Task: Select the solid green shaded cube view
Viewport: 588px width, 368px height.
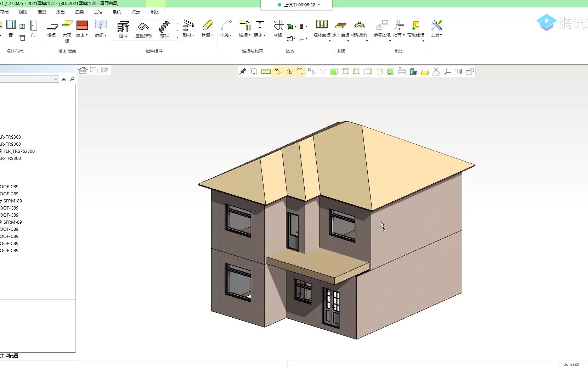Action: [334, 72]
